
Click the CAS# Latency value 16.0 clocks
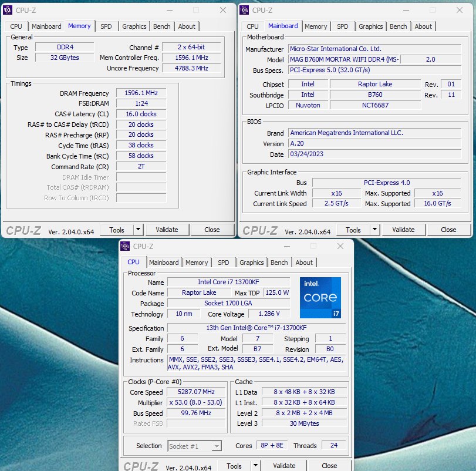[x=141, y=114]
